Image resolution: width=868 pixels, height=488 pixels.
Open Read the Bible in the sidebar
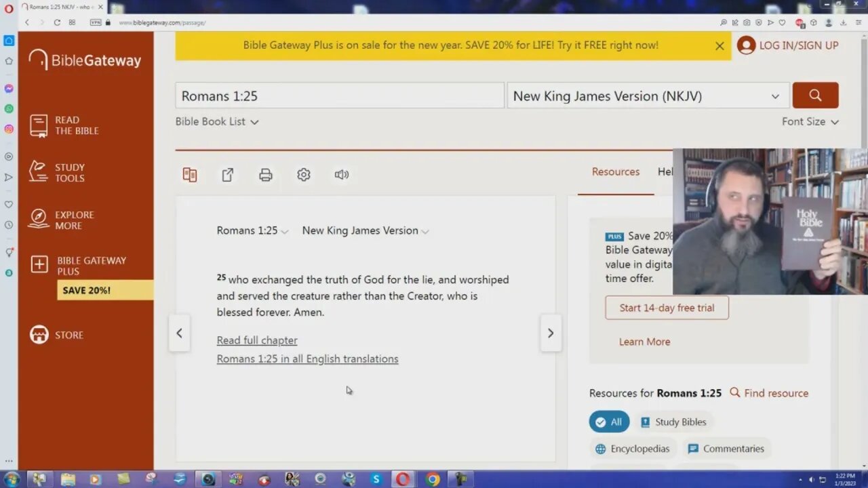pos(65,125)
